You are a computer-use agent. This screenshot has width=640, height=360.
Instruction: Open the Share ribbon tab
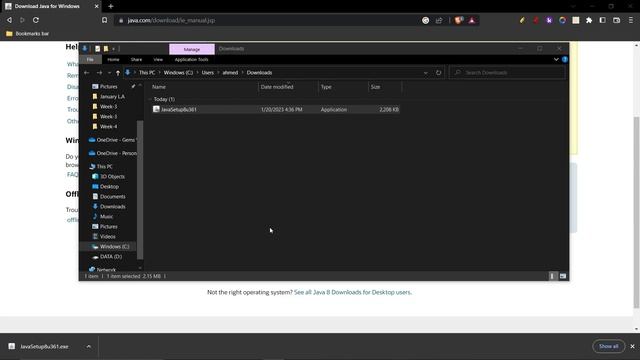coord(136,60)
